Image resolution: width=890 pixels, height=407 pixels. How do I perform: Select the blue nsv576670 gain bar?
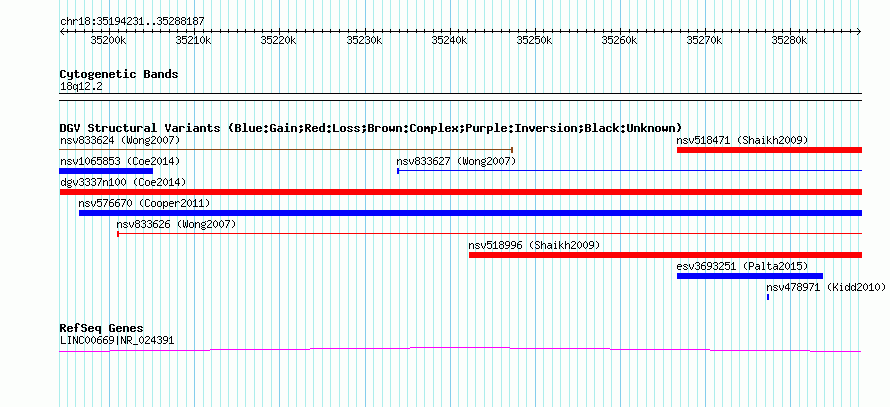coord(471,213)
